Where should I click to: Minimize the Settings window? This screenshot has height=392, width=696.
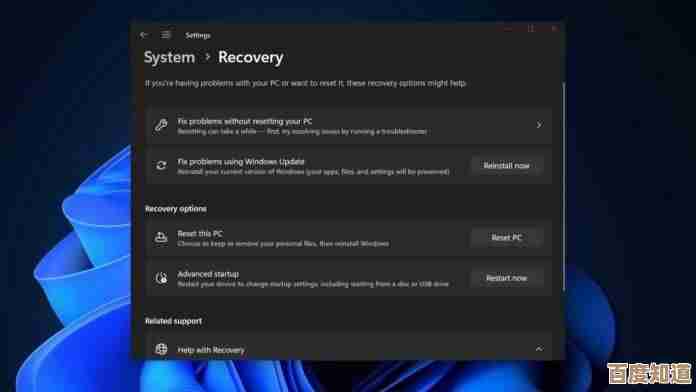pyautogui.click(x=508, y=29)
